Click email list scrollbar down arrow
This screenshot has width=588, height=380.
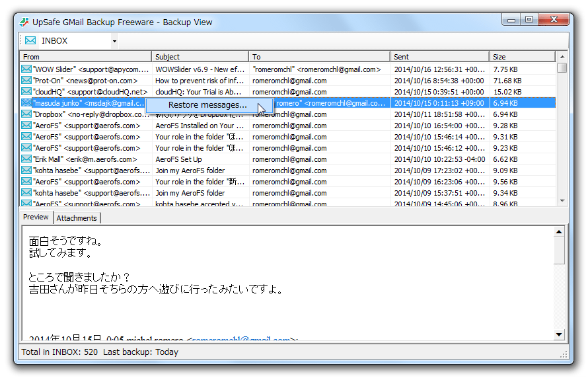click(562, 201)
